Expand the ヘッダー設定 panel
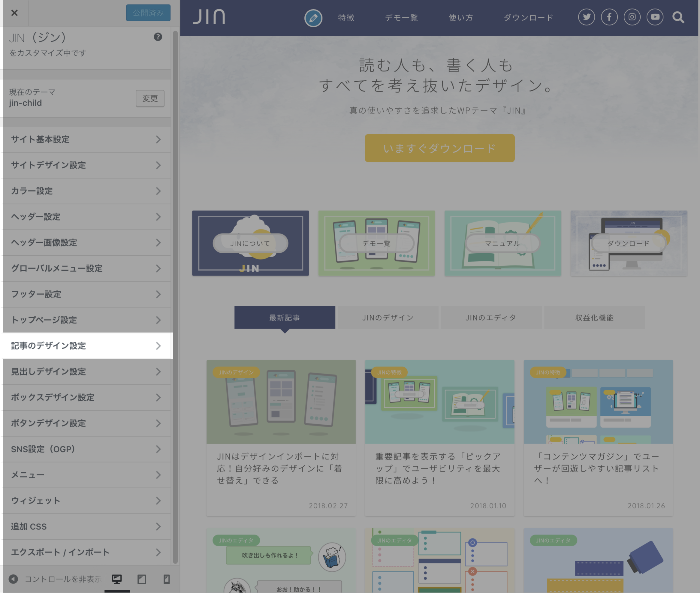Screen dimensions: 700x593 pyautogui.click(x=87, y=217)
